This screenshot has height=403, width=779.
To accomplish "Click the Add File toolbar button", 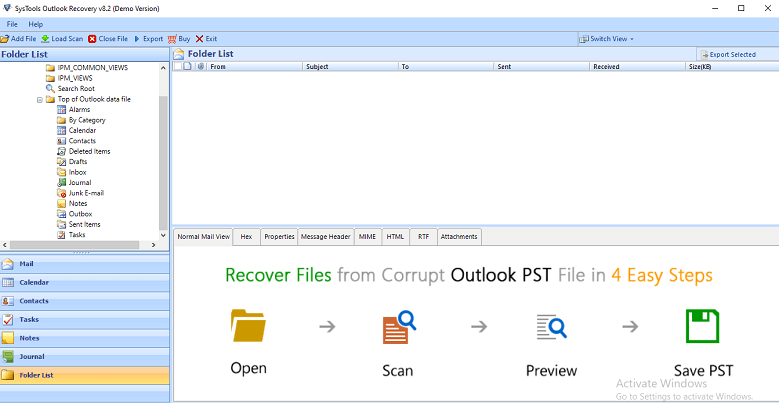I will tap(18, 39).
